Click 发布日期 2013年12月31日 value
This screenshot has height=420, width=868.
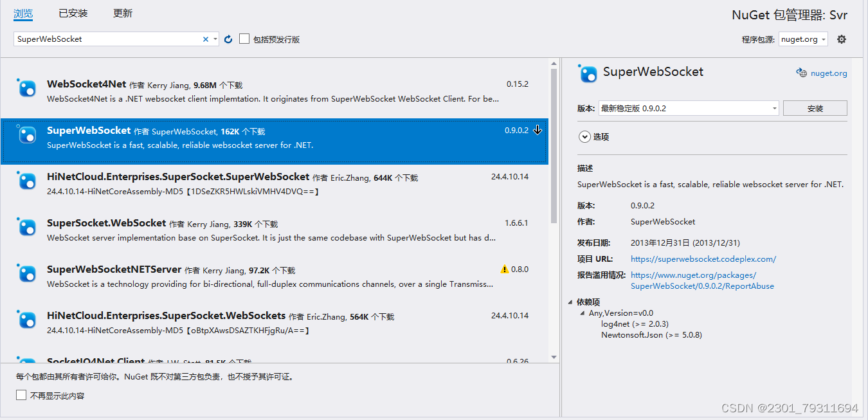tap(685, 243)
